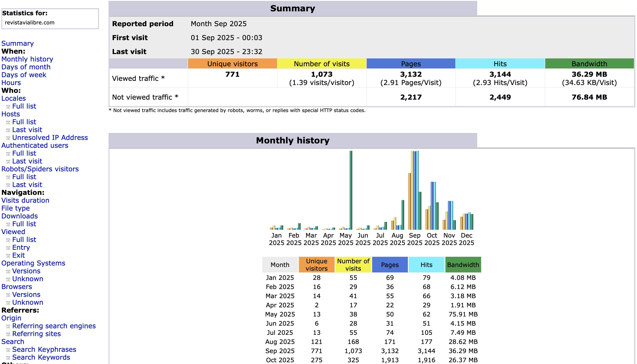Open the Monthly history link
The image size is (637, 364).
click(27, 59)
